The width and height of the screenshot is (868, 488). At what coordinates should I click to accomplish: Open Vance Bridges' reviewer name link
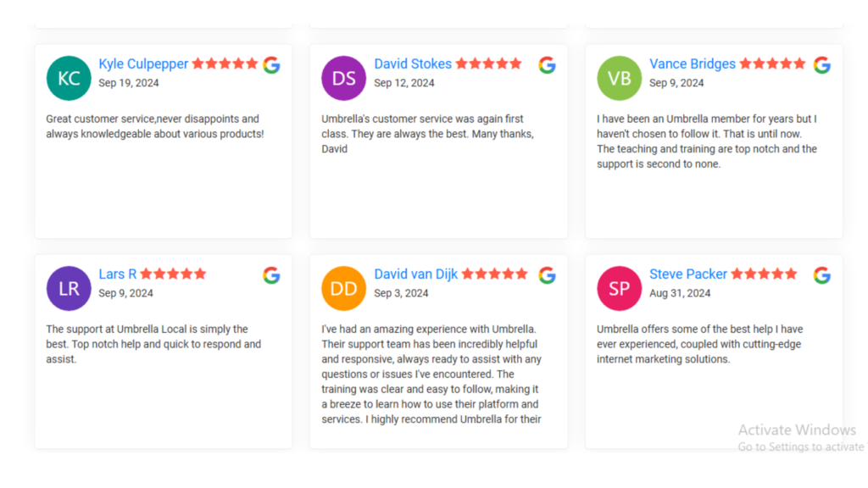(693, 64)
